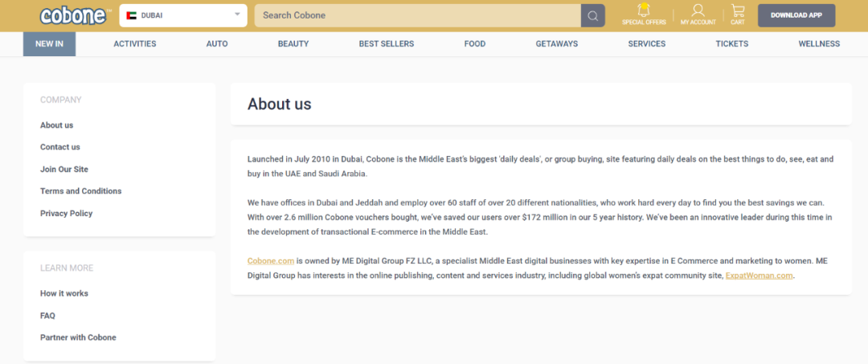Open Partner with Cobone link
The height and width of the screenshot is (364, 868).
coord(78,337)
